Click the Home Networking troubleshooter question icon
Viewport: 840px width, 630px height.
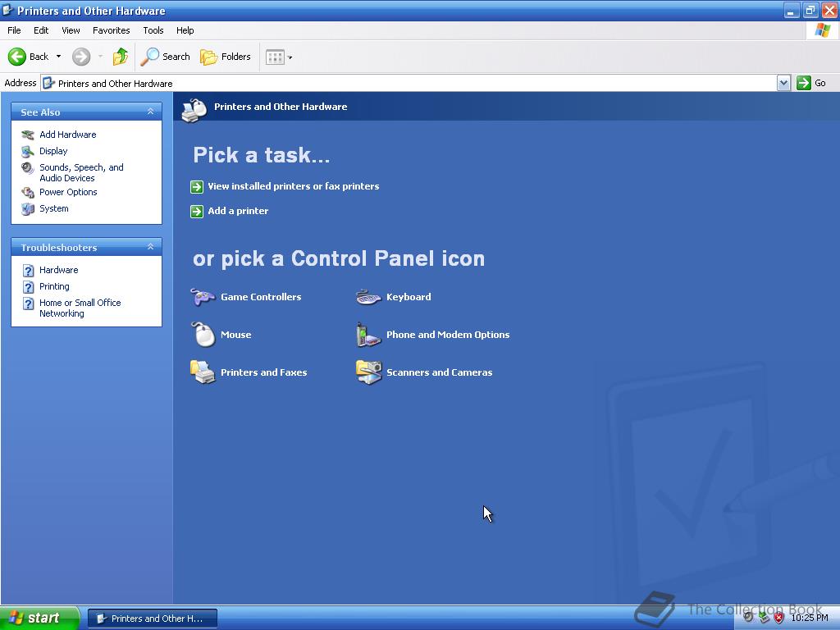(x=29, y=304)
